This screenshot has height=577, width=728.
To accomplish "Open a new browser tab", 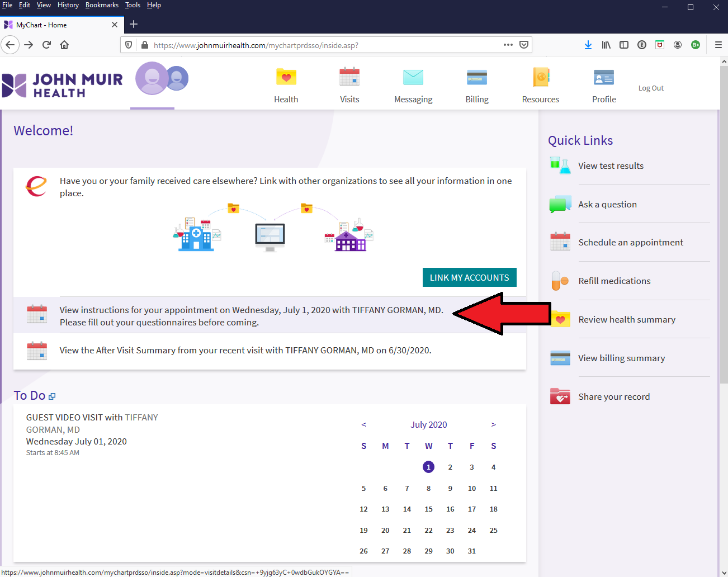I will coord(134,24).
